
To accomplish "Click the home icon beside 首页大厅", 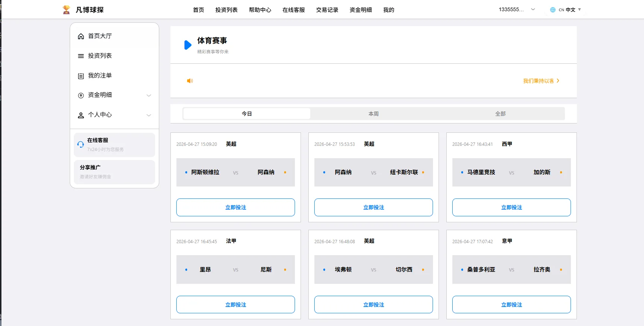I will click(x=81, y=36).
